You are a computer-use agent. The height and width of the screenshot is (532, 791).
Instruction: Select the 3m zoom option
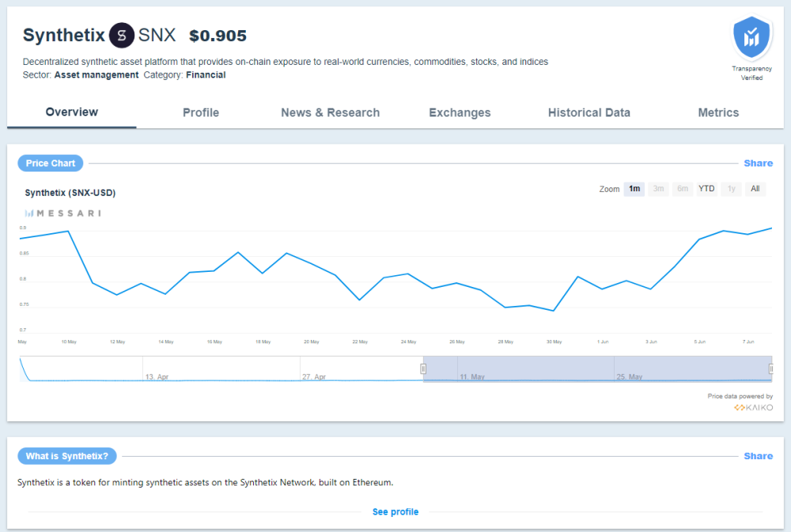(x=658, y=189)
